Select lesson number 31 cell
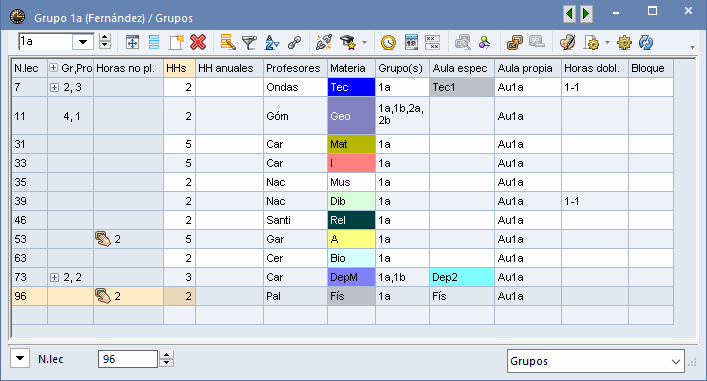The width and height of the screenshot is (707, 381). click(x=29, y=144)
